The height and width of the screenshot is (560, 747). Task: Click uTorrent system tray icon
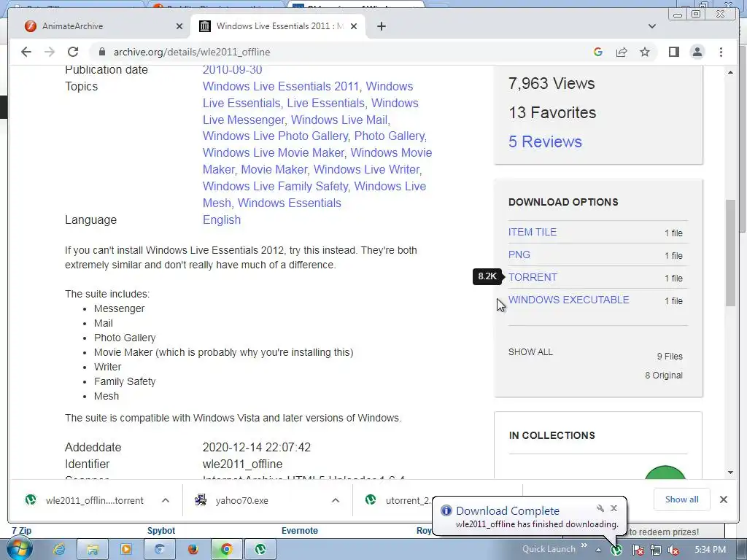(616, 550)
